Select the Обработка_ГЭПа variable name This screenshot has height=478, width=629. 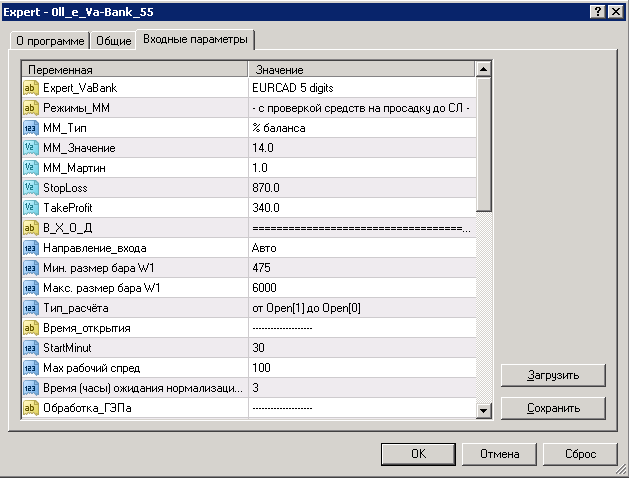pos(87,408)
